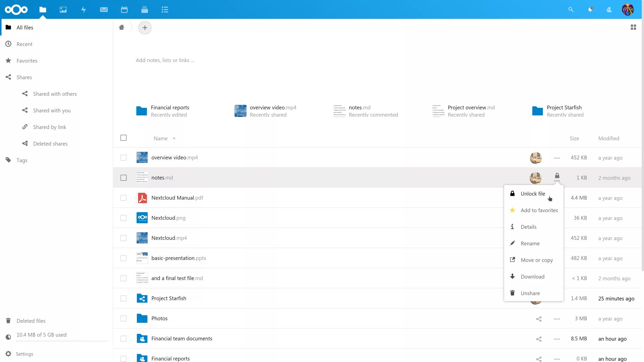Screen dimensions: 644x362
Task: Toggle select all files checkbox
Action: (124, 138)
